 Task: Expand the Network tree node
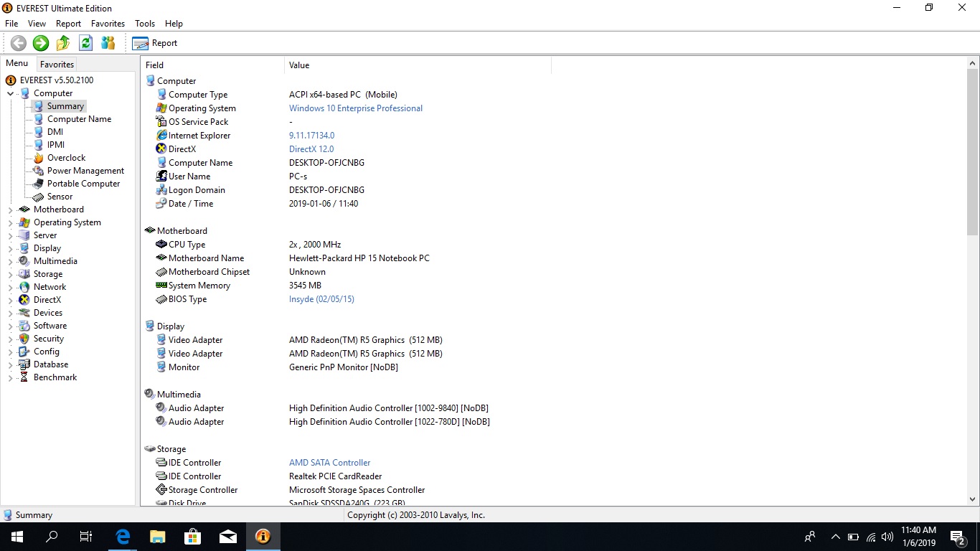10,287
